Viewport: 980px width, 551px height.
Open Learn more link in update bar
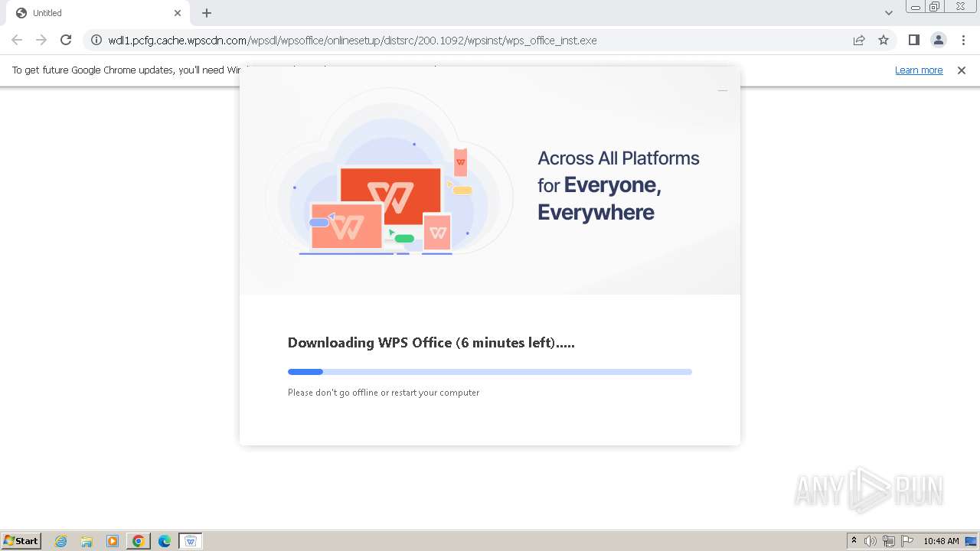pyautogui.click(x=919, y=70)
